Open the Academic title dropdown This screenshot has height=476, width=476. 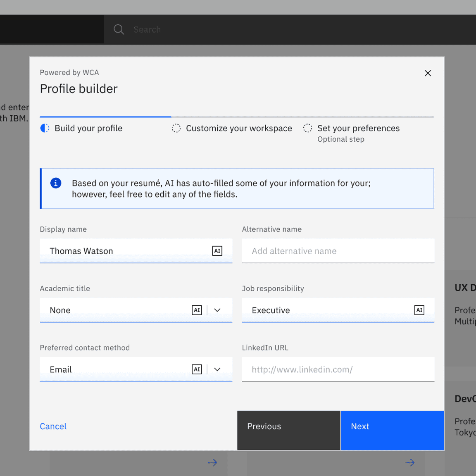(217, 310)
